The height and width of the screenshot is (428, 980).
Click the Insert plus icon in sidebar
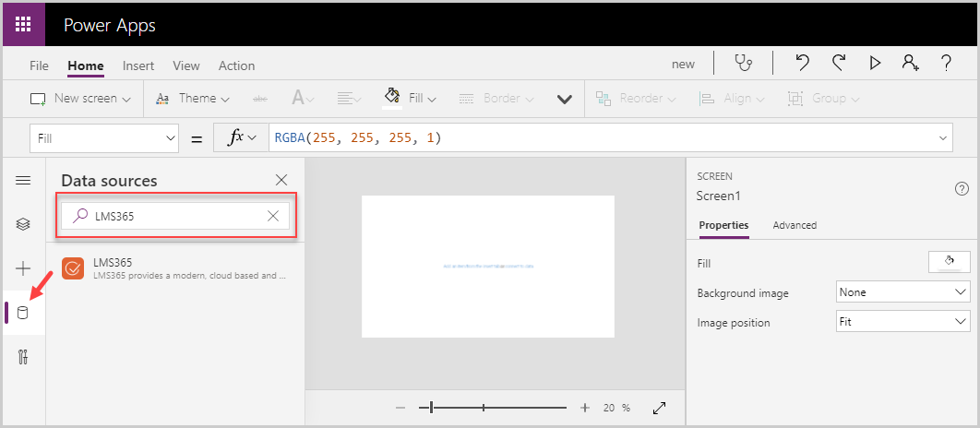click(23, 268)
